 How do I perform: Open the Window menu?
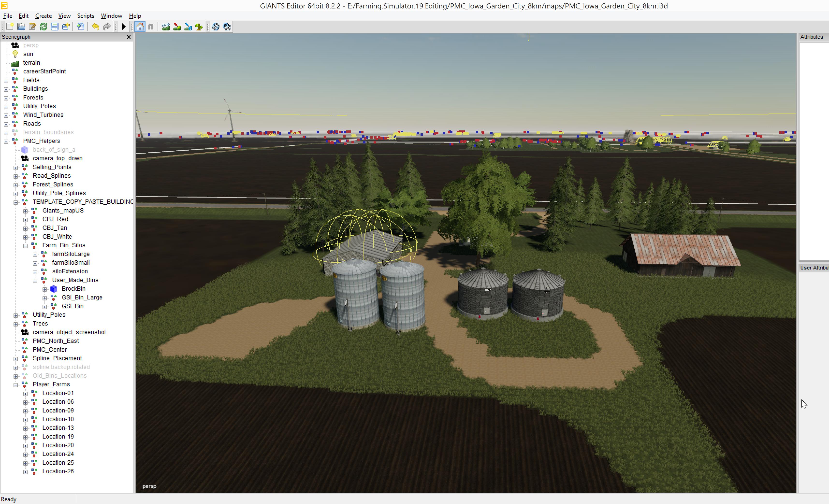tap(111, 16)
